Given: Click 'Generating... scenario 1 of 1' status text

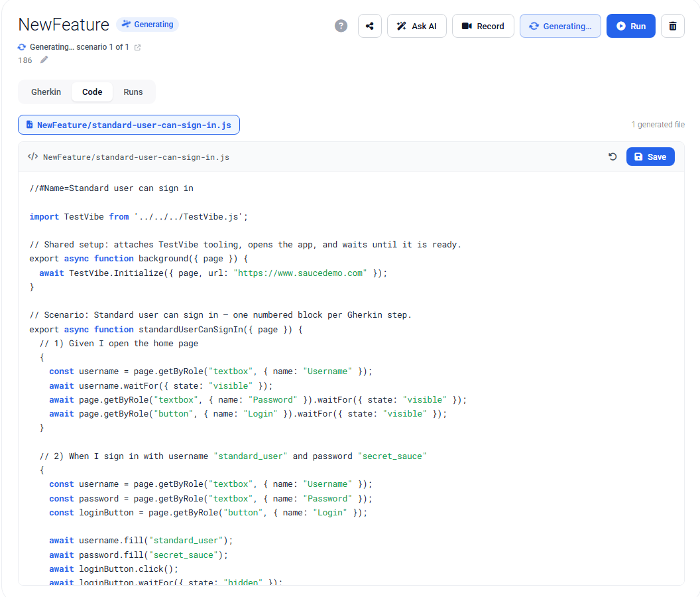Looking at the screenshot, I should pyautogui.click(x=79, y=47).
